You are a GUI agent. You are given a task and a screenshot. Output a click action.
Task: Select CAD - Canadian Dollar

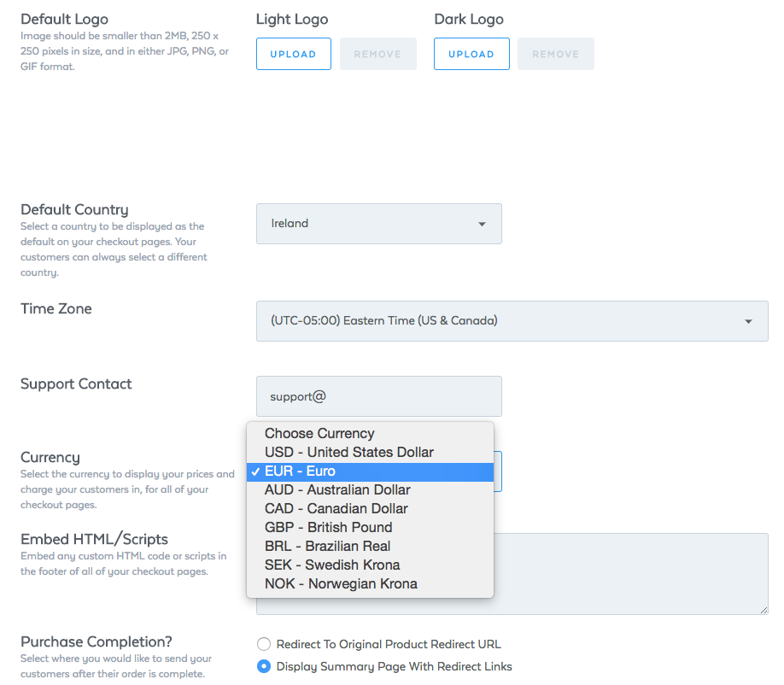[370, 508]
